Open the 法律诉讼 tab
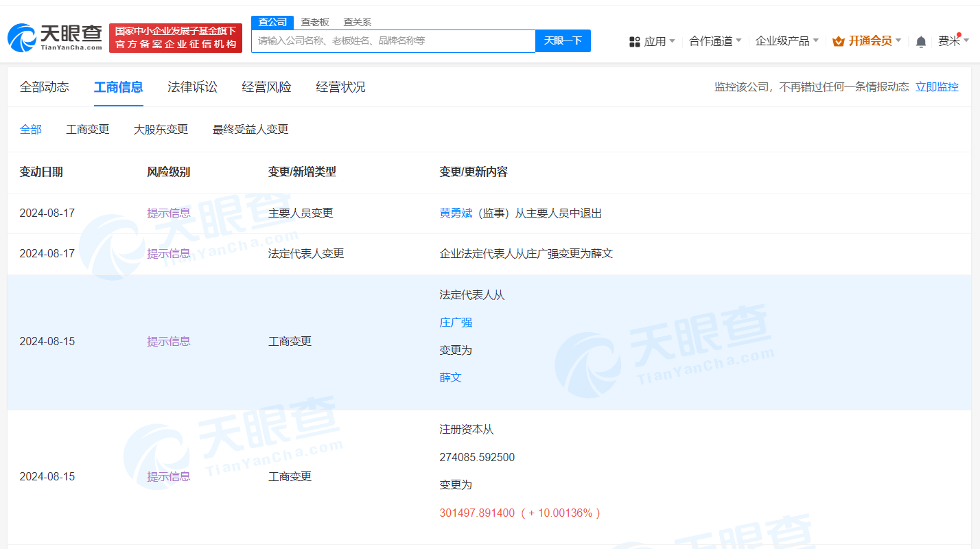The height and width of the screenshot is (549, 980). tap(192, 87)
